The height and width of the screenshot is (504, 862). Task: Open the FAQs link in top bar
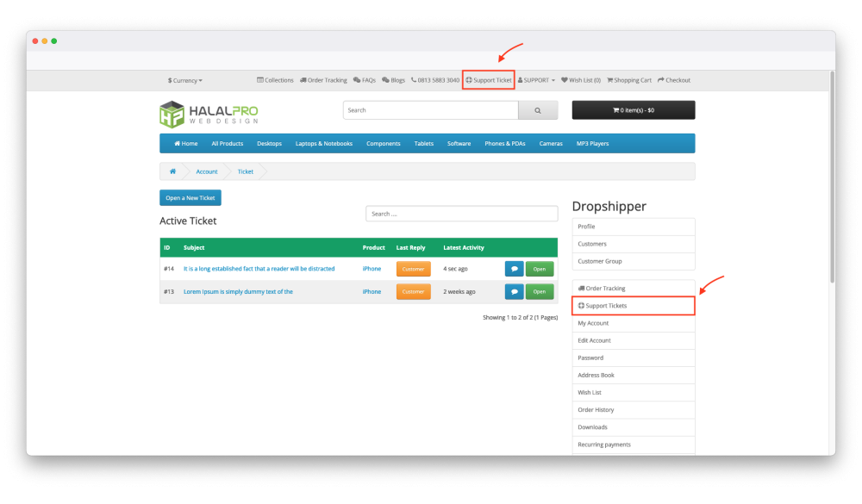pyautogui.click(x=365, y=80)
